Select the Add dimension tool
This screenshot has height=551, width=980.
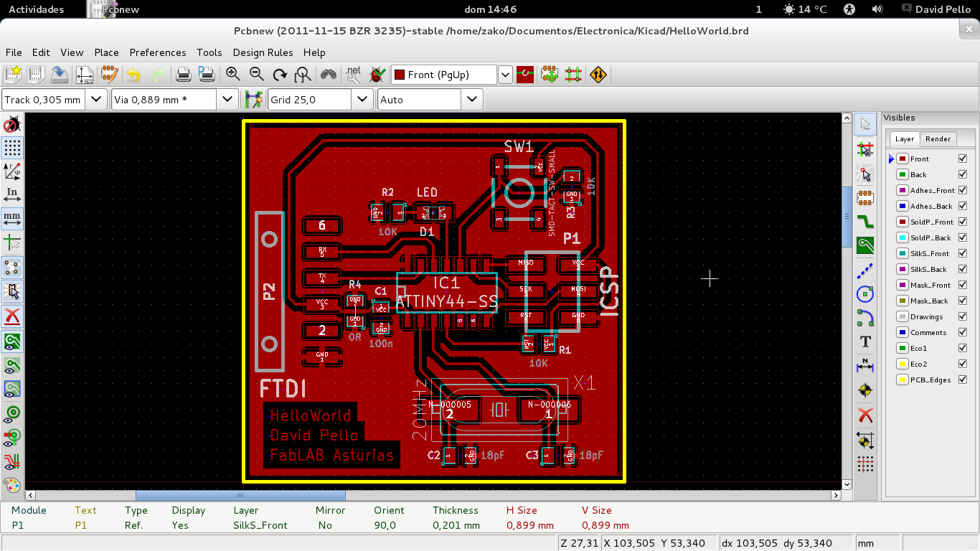click(x=865, y=366)
